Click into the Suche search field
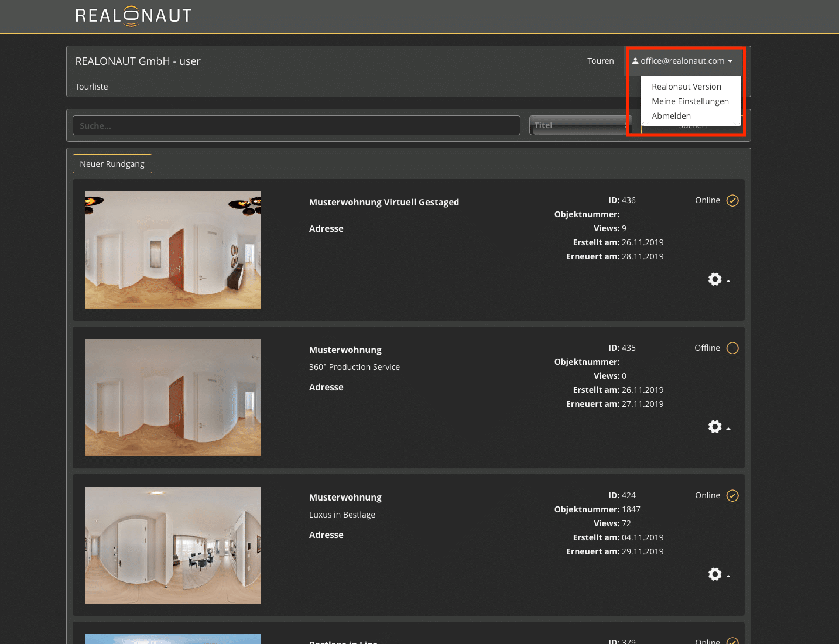The height and width of the screenshot is (644, 839). (296, 125)
